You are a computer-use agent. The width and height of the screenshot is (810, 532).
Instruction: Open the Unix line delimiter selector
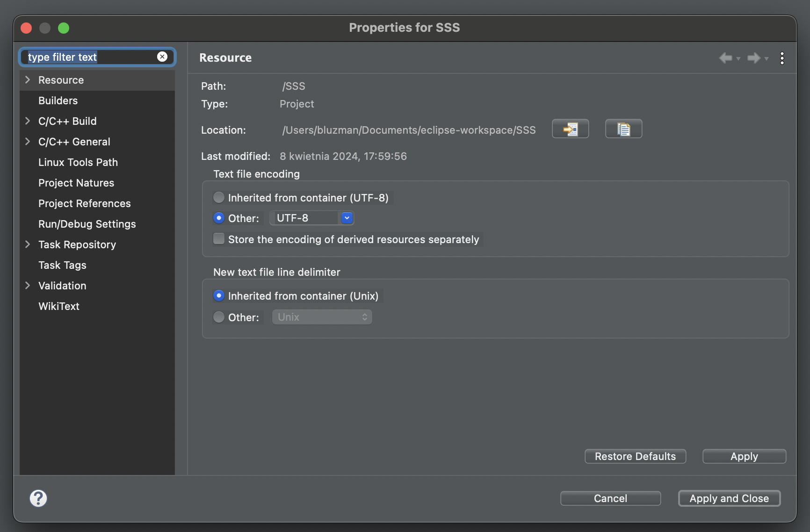coord(322,317)
